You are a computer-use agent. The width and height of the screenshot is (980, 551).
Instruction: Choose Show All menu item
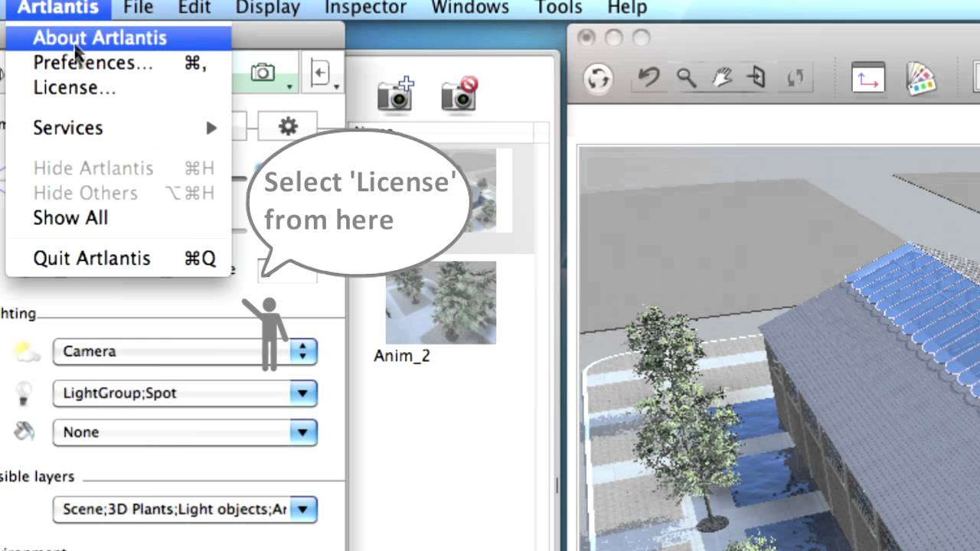click(x=119, y=217)
